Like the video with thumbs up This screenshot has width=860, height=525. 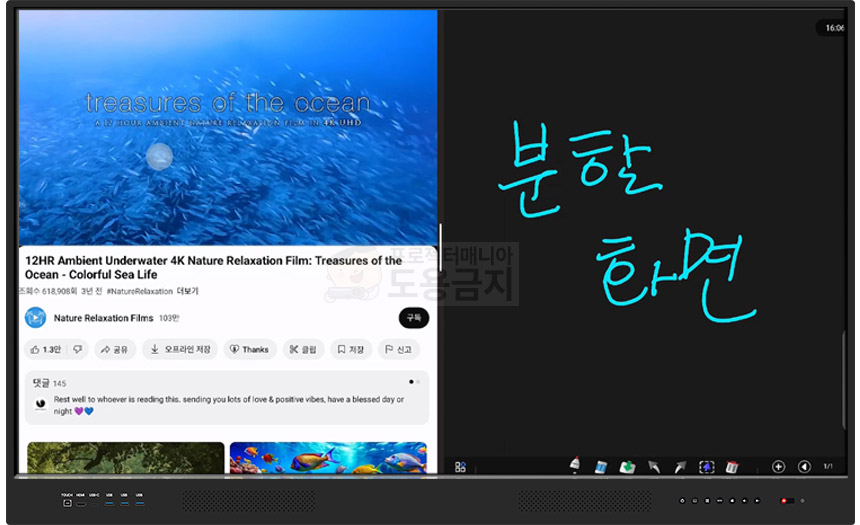point(46,349)
